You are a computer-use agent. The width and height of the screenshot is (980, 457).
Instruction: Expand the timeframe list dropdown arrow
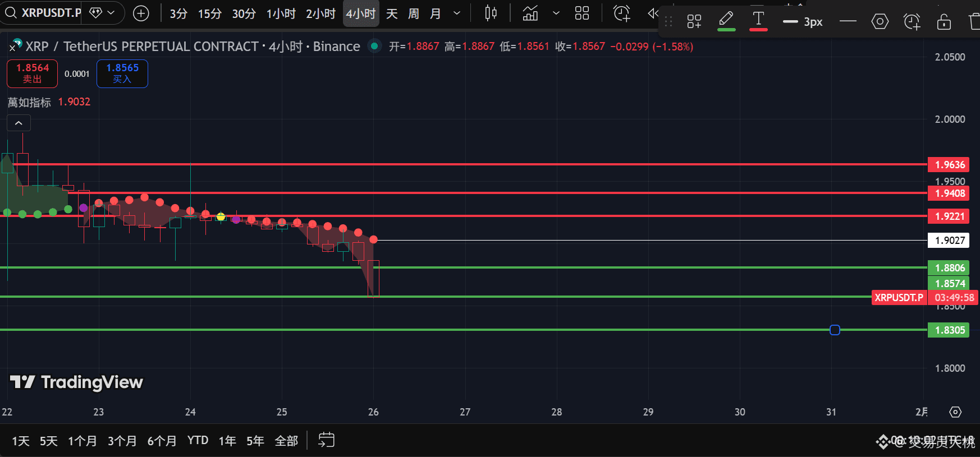457,13
